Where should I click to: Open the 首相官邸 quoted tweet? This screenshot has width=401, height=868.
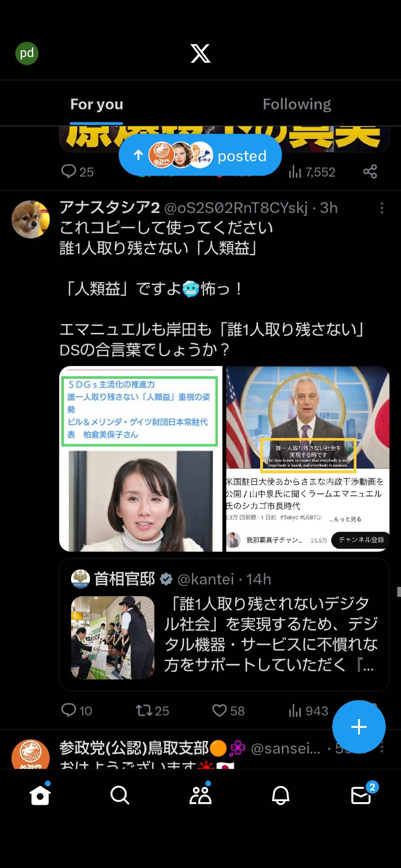(x=224, y=625)
